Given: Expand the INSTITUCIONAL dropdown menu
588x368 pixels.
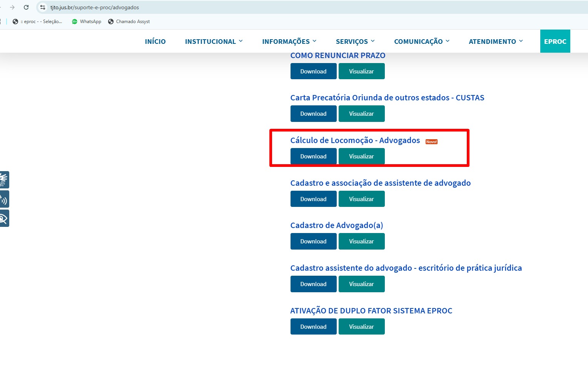Looking at the screenshot, I should coord(214,42).
